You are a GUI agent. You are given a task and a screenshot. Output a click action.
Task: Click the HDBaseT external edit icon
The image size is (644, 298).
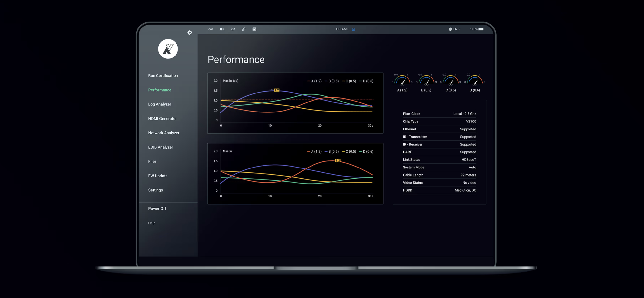tap(353, 29)
